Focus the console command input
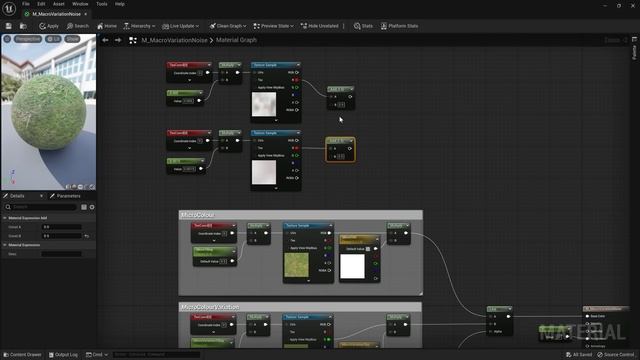 click(156, 355)
